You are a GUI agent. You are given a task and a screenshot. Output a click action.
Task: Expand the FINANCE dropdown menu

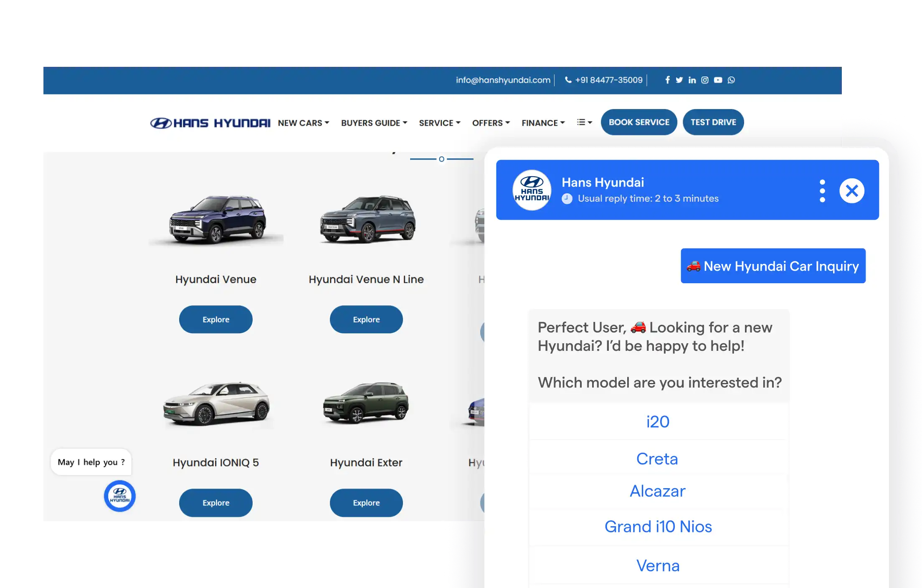click(543, 123)
